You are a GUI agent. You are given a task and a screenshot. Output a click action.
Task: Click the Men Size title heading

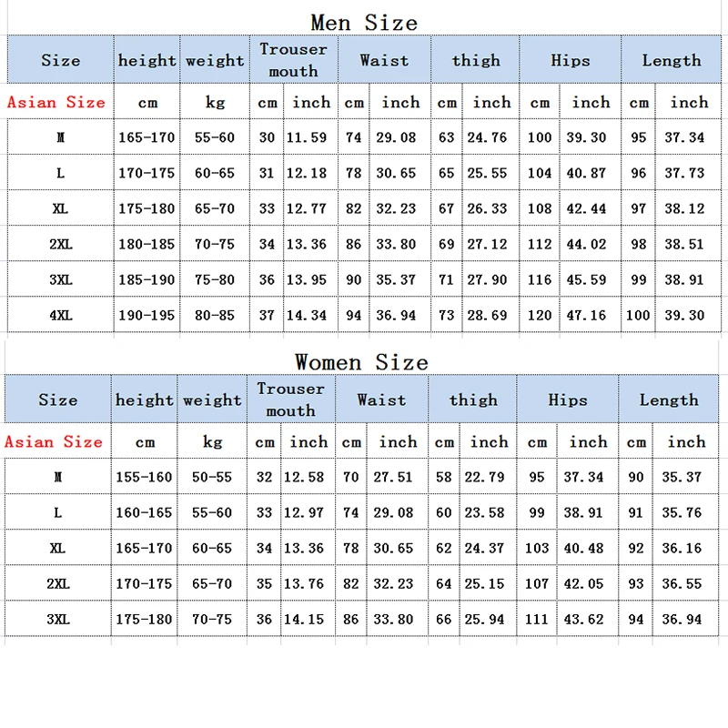pyautogui.click(x=364, y=23)
